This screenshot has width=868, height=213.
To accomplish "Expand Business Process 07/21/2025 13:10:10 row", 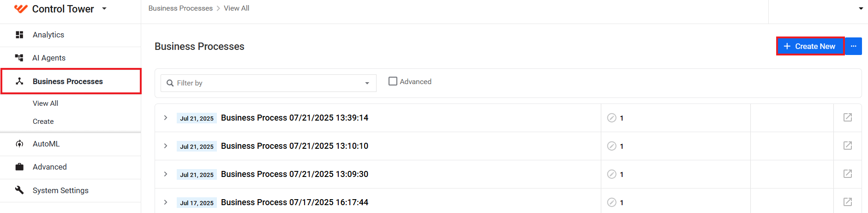I will click(166, 146).
